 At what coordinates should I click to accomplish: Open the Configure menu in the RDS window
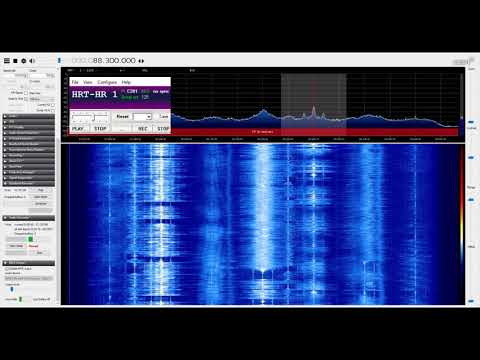coord(107,82)
